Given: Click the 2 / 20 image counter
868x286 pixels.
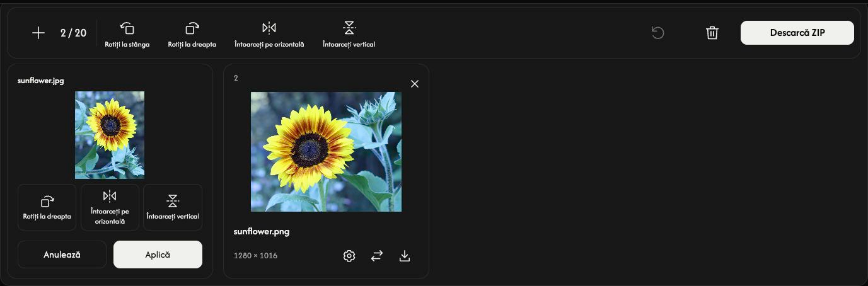Looking at the screenshot, I should [x=73, y=33].
